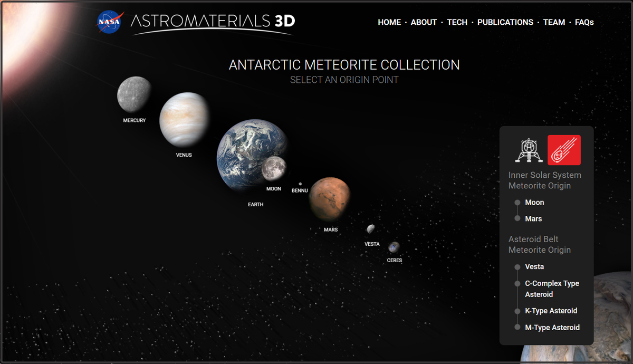Open the ABOUT page
The image size is (633, 364).
424,22
